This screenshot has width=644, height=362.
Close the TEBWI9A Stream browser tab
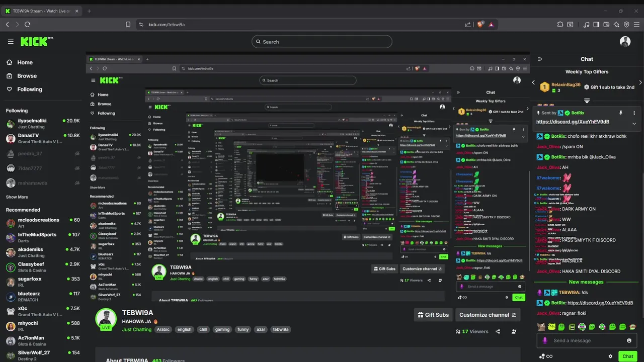pos(76,11)
